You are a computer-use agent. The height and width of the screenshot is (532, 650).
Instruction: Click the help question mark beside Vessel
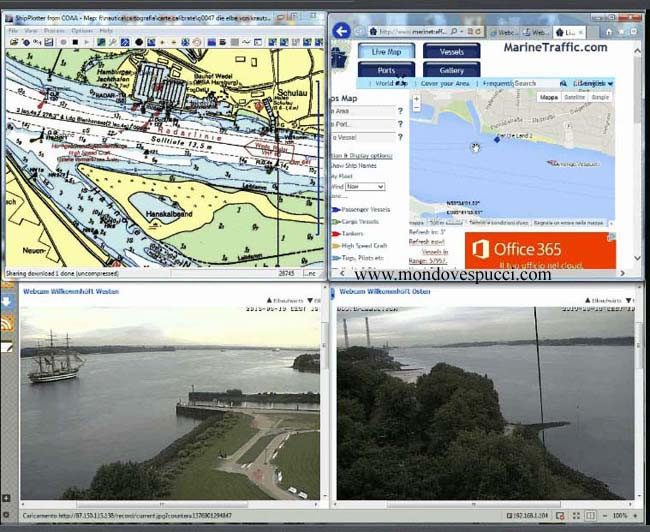click(400, 137)
